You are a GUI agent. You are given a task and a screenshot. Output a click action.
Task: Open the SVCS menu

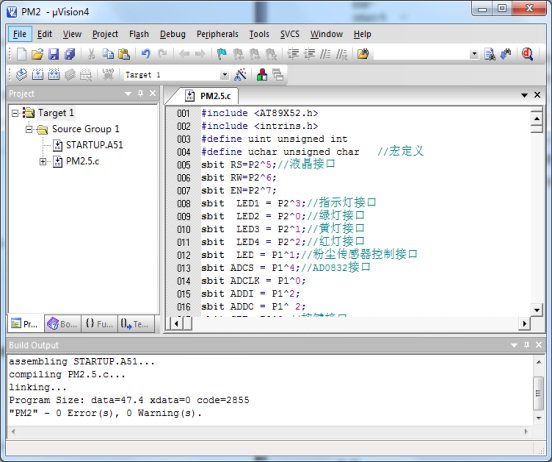click(x=290, y=34)
